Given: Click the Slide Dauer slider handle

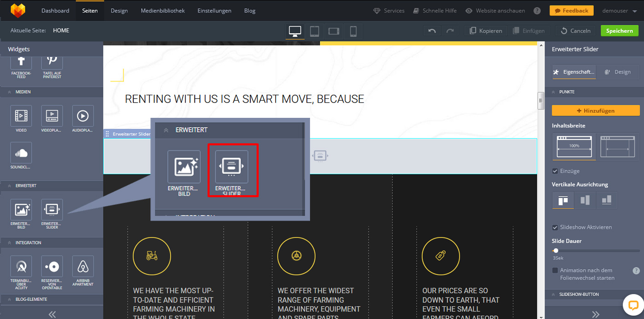Looking at the screenshot, I should [x=556, y=250].
